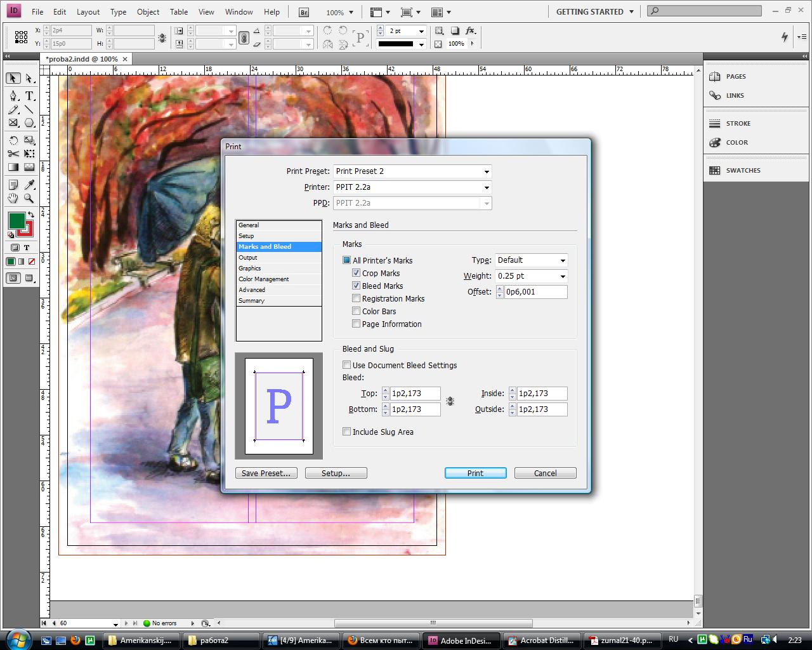The height and width of the screenshot is (650, 812).
Task: Click Save Preset button
Action: pyautogui.click(x=266, y=473)
